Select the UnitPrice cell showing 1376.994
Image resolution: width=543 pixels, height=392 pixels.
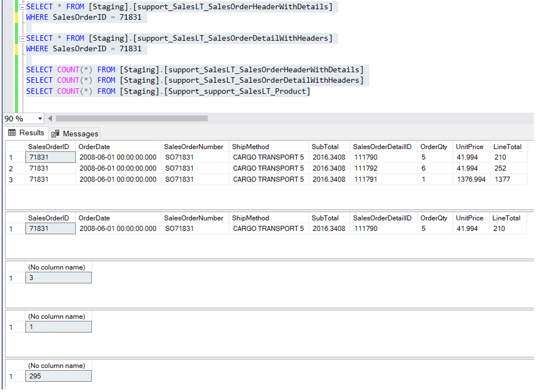click(x=471, y=179)
